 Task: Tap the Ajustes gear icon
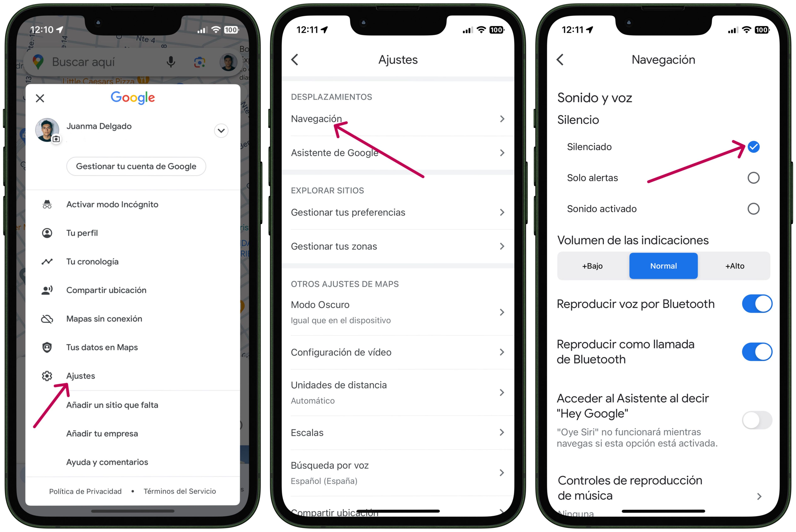click(47, 375)
